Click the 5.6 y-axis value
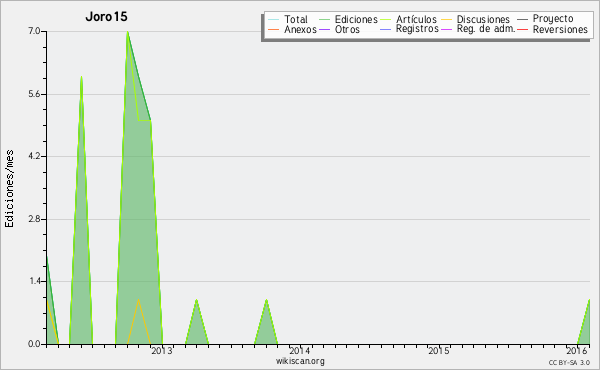 click(x=34, y=94)
